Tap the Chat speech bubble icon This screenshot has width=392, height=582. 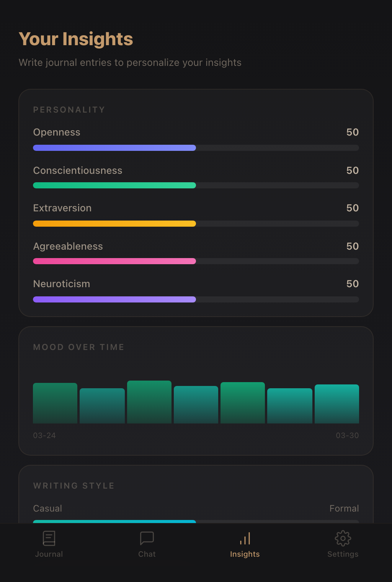tap(147, 538)
